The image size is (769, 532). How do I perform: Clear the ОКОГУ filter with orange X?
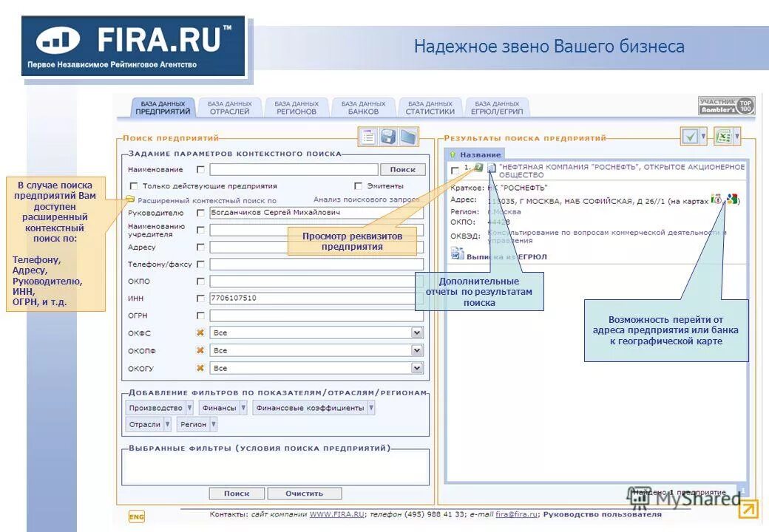200,368
